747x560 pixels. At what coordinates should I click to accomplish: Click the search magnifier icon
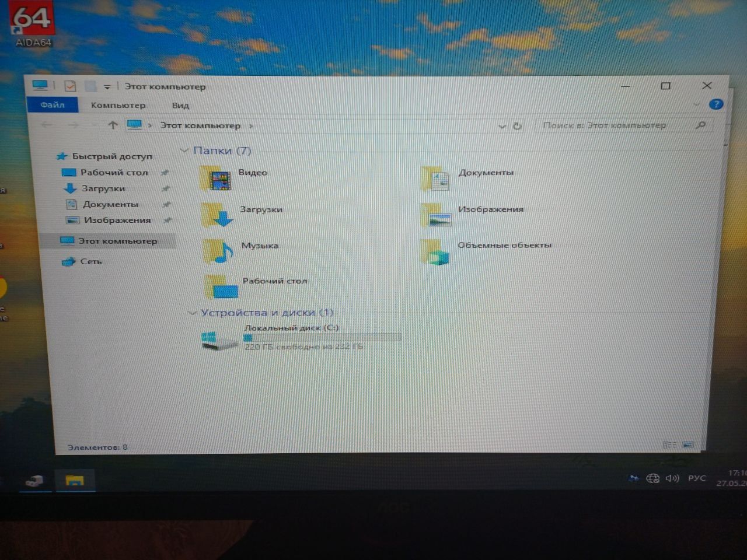(x=701, y=125)
